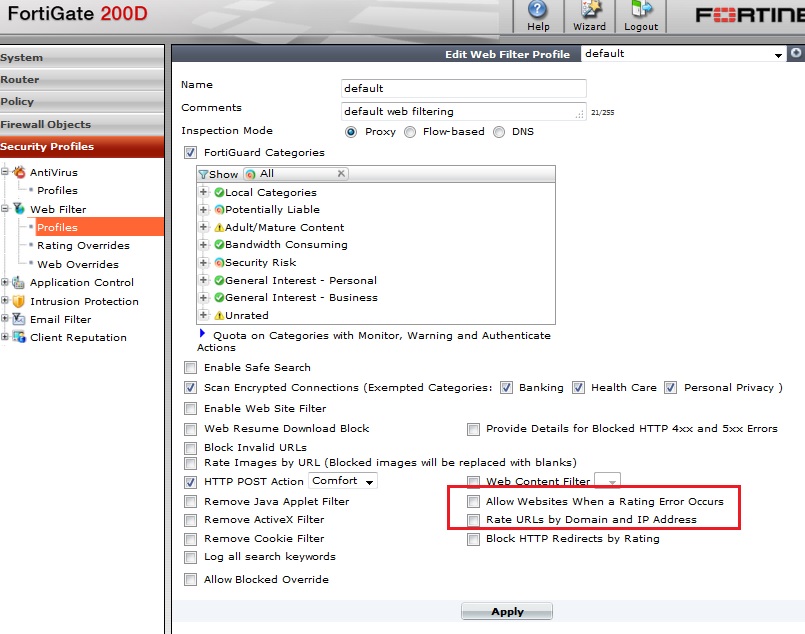Click General Interest - Business status icon
The height and width of the screenshot is (634, 805).
[219, 297]
